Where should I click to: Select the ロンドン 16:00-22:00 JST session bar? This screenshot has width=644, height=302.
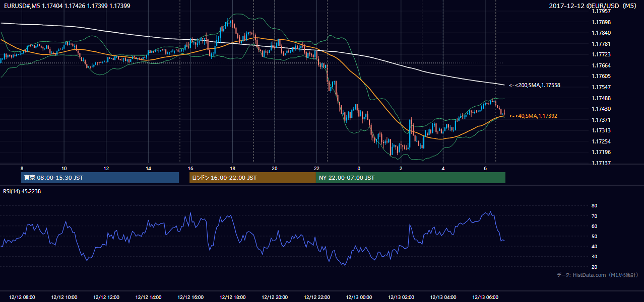click(x=252, y=178)
